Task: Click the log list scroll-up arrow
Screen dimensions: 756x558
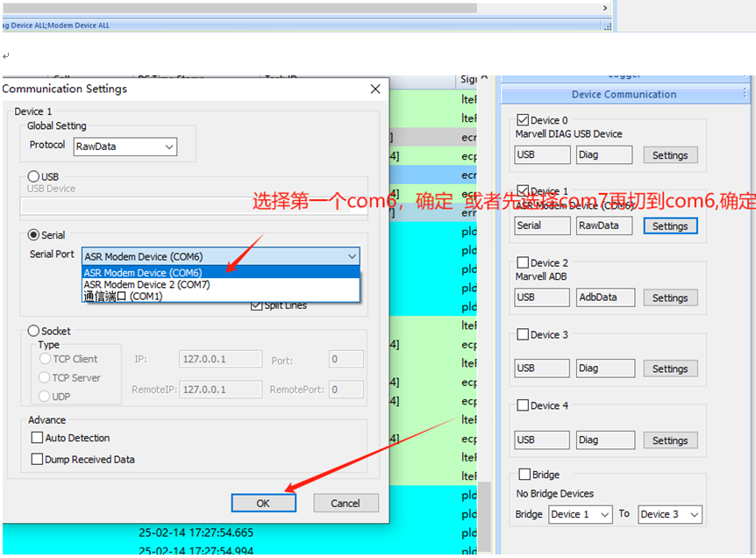Action: coord(484,78)
